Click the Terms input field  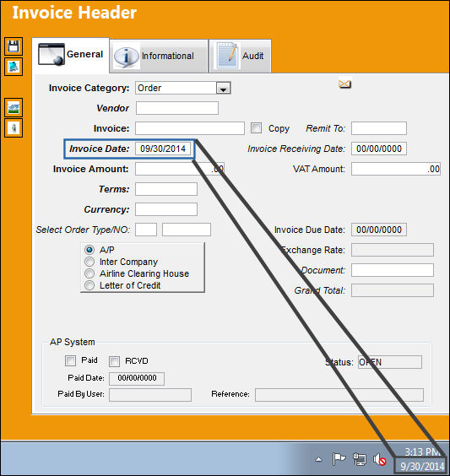pyautogui.click(x=166, y=189)
